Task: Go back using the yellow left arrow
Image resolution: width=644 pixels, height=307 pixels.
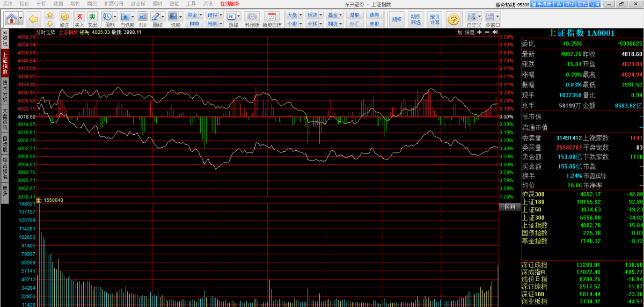Action: coord(33,19)
